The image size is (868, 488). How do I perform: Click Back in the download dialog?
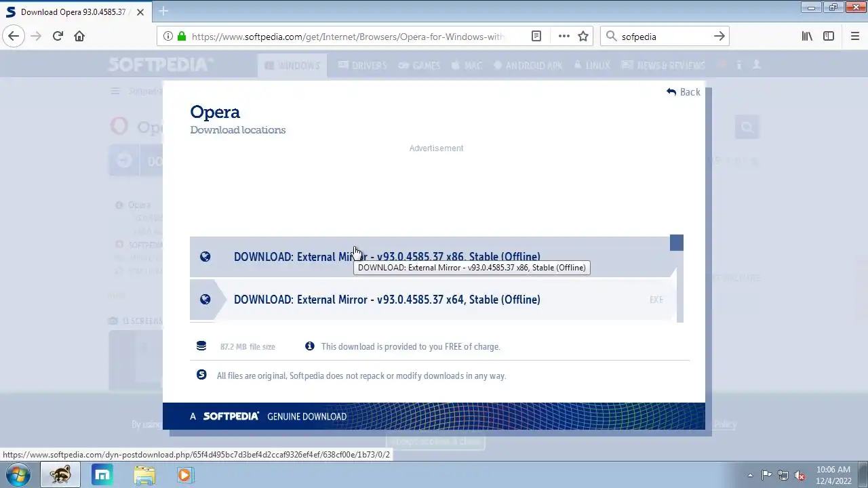(683, 92)
